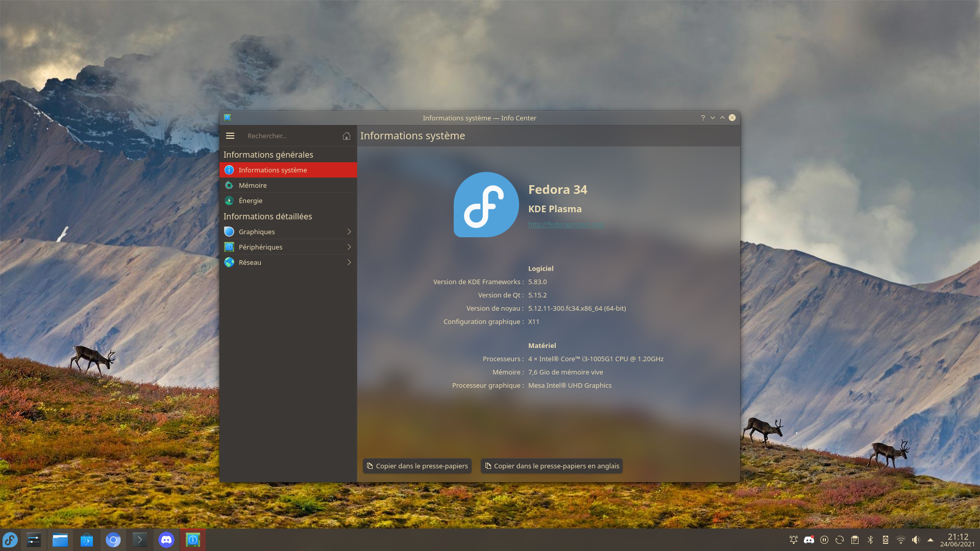Screen dimensions: 980x551
Task: Click the kernel version 5.12.11-300.fc34.x86_64 text
Action: click(x=577, y=308)
